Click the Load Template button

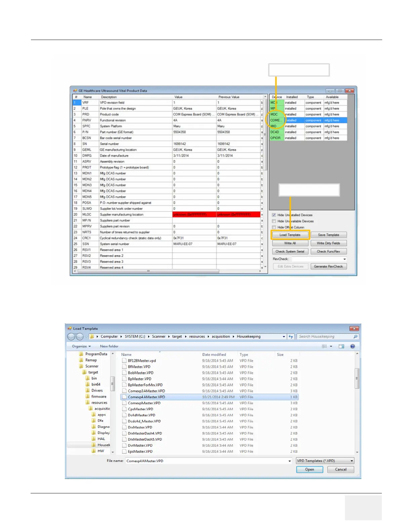coord(290,235)
